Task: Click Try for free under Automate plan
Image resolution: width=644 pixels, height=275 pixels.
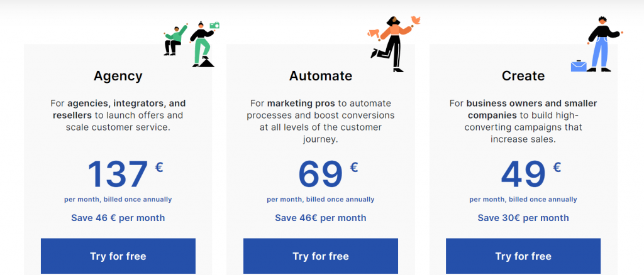Action: pos(320,256)
